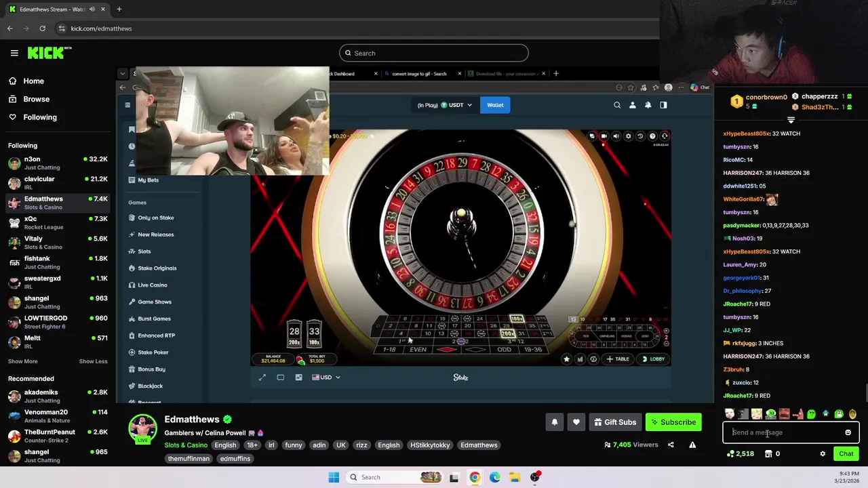This screenshot has height=488, width=868.
Task: Open roulette game settings gear
Action: (628, 136)
